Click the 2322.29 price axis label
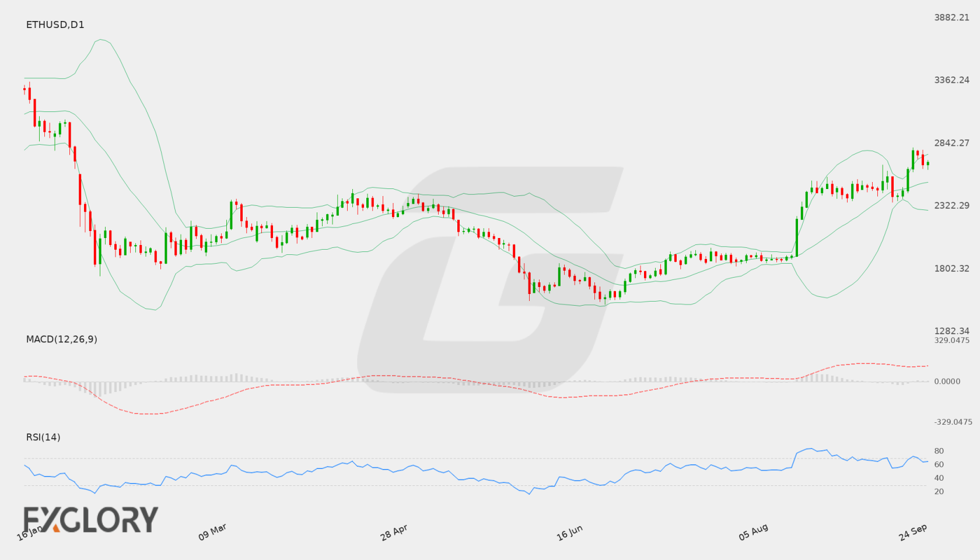The image size is (980, 560). pos(952,205)
